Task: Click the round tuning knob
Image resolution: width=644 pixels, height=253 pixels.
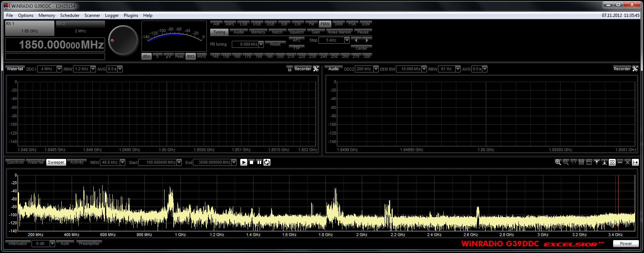Action: tap(123, 40)
